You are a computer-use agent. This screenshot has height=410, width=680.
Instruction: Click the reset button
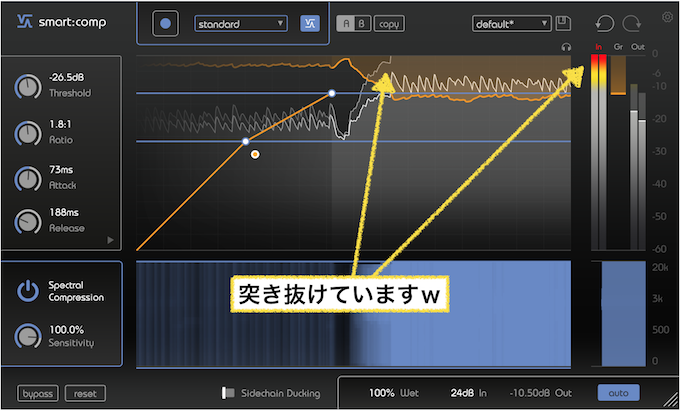(x=85, y=394)
